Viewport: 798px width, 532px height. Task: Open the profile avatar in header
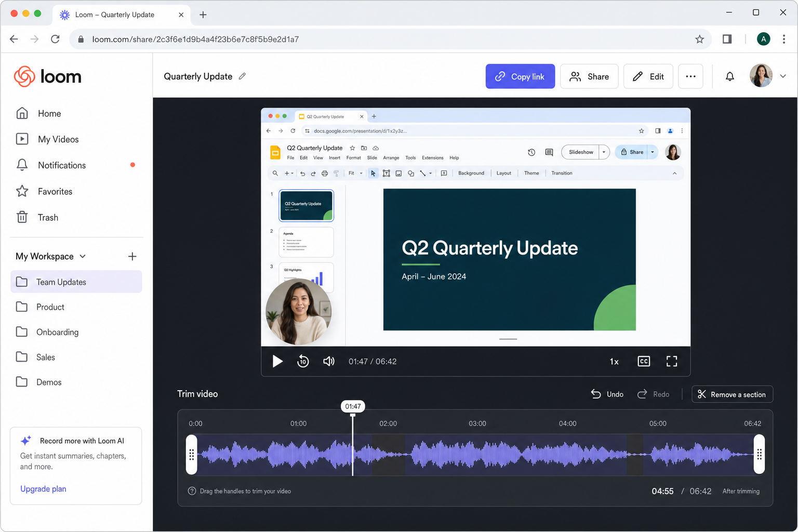[761, 76]
